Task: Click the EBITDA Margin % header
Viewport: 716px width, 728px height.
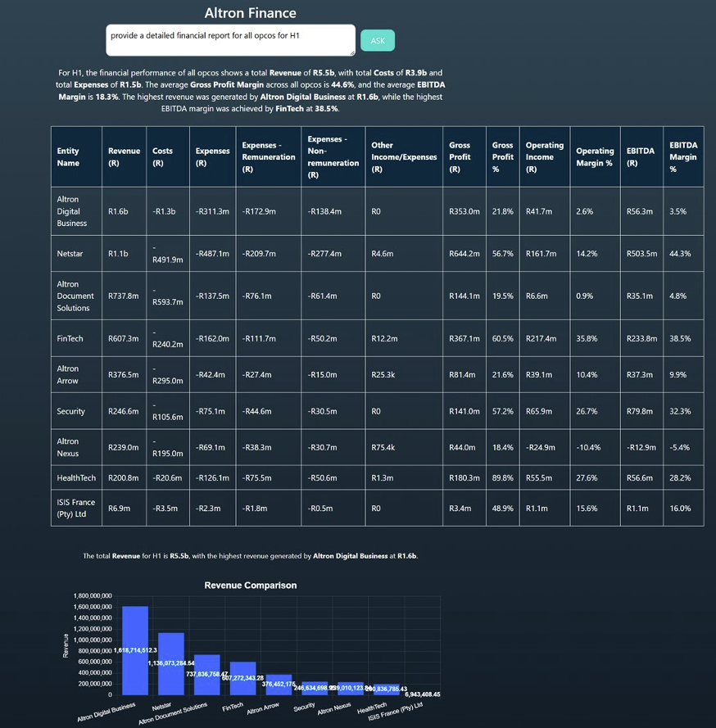Action: point(683,157)
